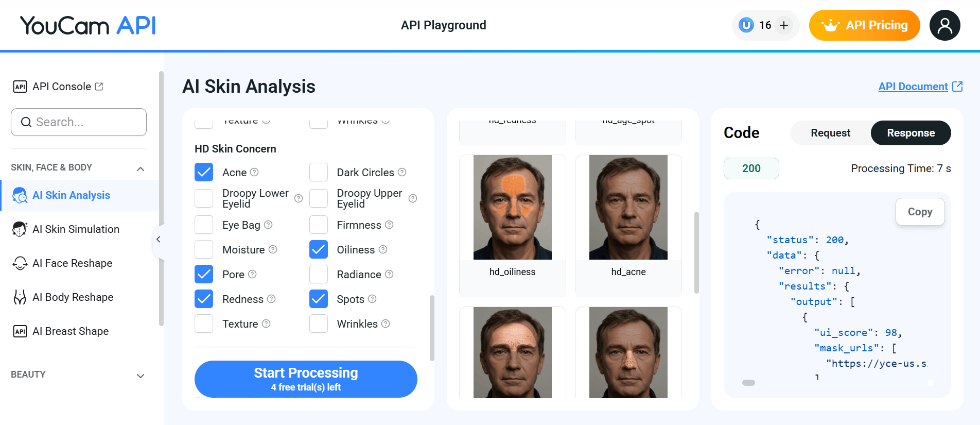Open AI Breast Shape in sidebar

click(x=79, y=331)
